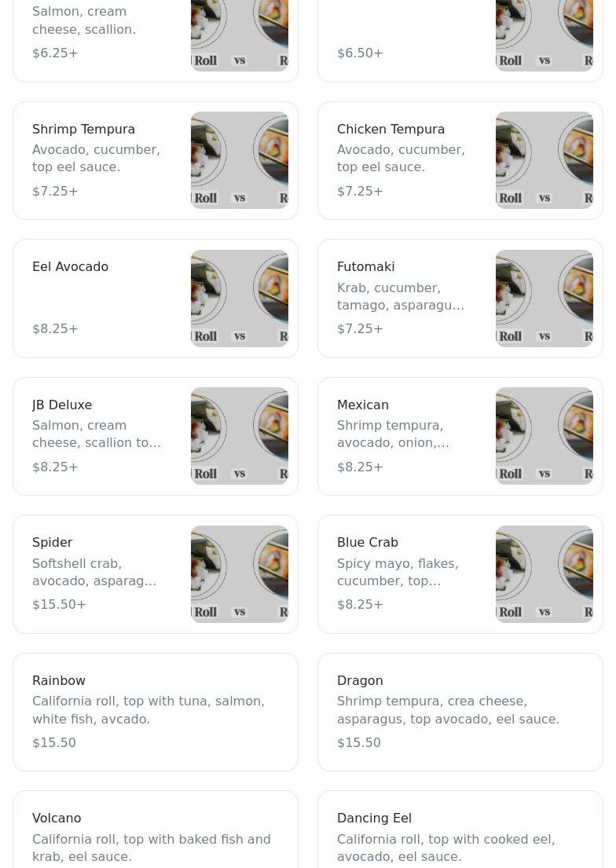Open the Chicken Tempura item title
The height and width of the screenshot is (868, 616).
(390, 129)
